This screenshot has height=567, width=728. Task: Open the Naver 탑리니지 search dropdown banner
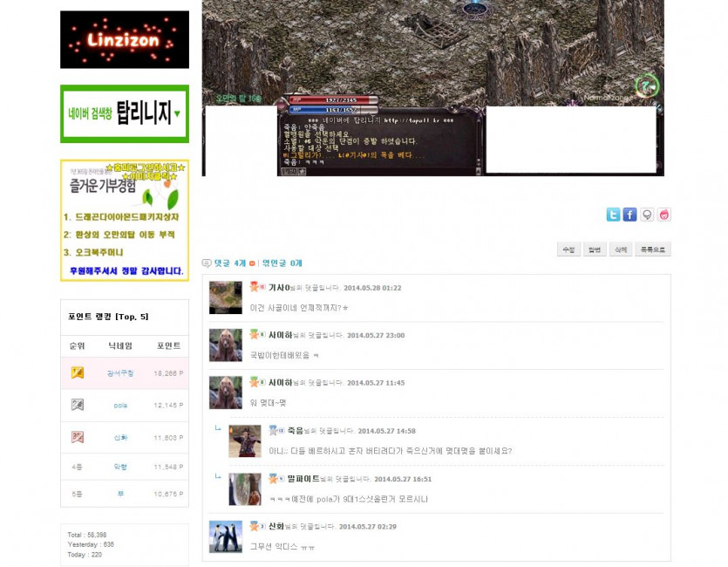pos(125,113)
